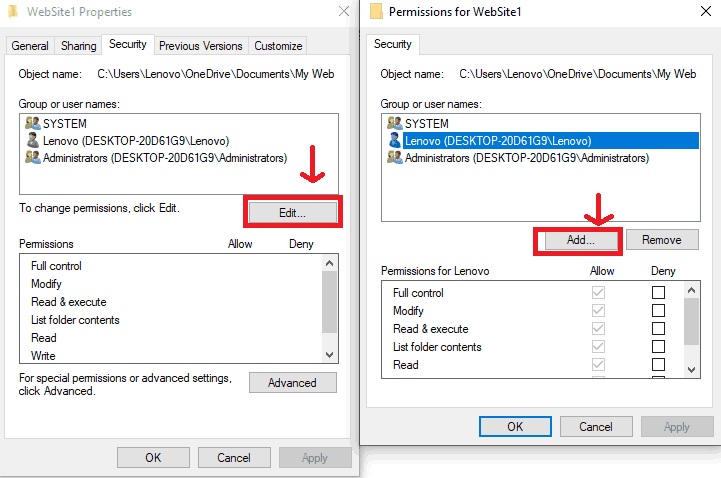Click Remove to delete selected user
The height and width of the screenshot is (478, 721).
pos(661,240)
